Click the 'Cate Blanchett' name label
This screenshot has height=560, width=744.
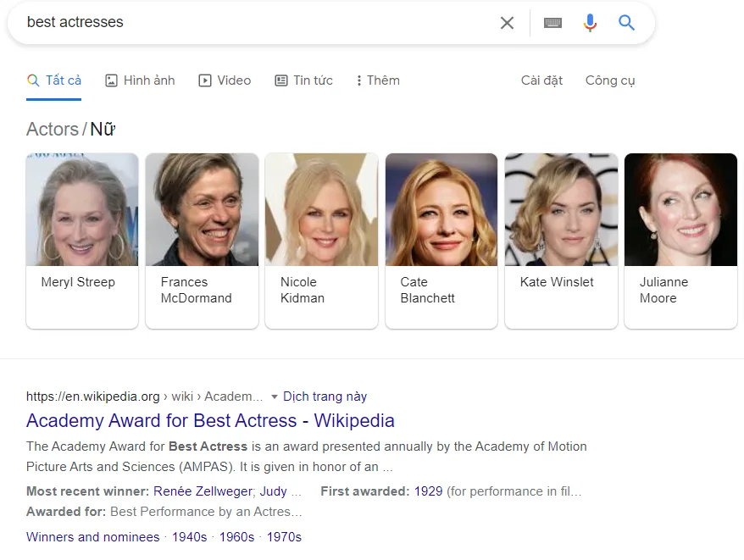click(427, 290)
